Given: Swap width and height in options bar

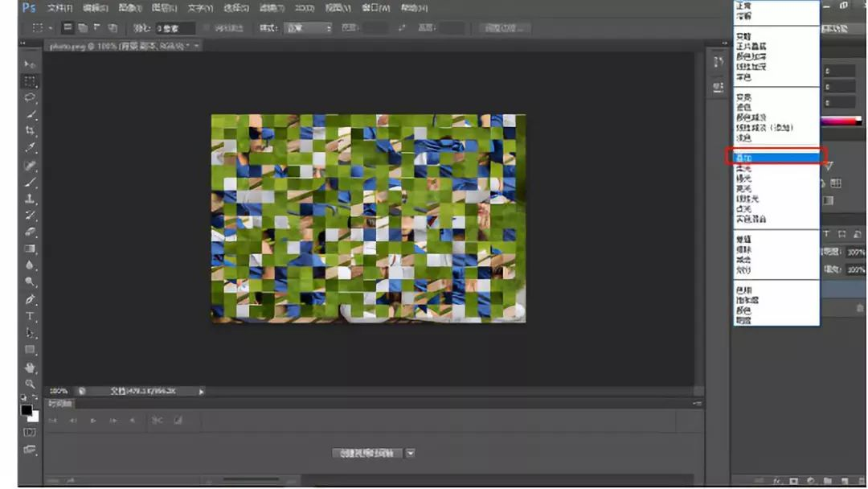Looking at the screenshot, I should coord(401,27).
